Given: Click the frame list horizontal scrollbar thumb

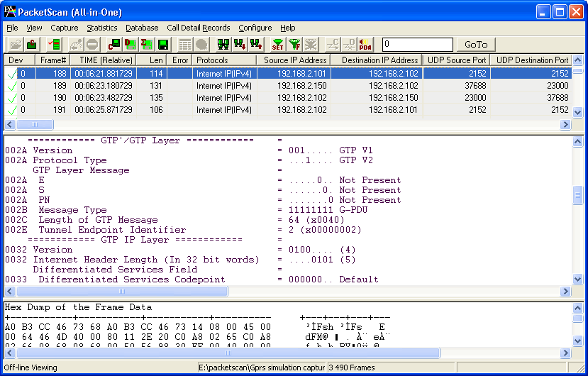Looking at the screenshot, I should pos(35,124).
